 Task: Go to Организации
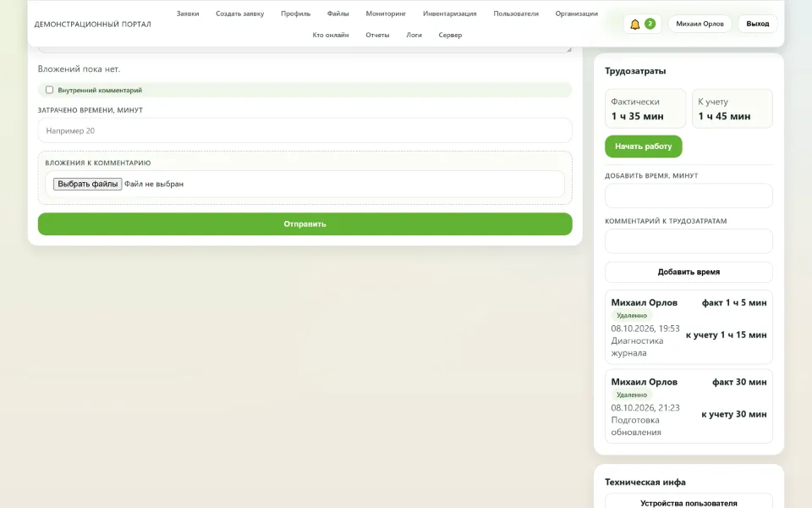coord(576,14)
